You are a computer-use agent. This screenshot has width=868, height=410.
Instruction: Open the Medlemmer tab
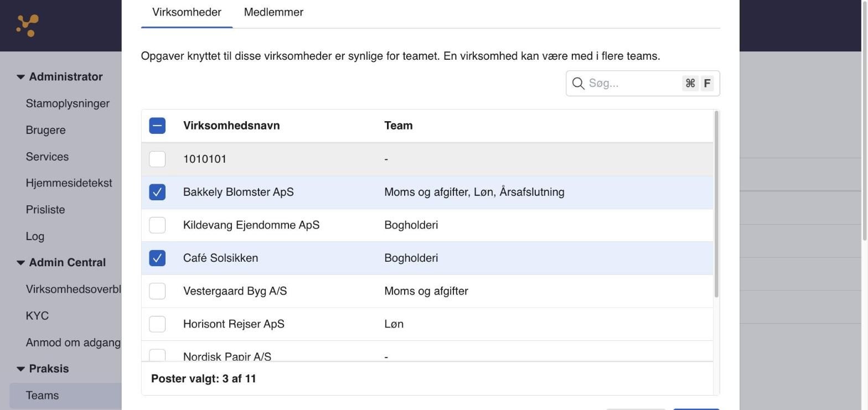273,12
